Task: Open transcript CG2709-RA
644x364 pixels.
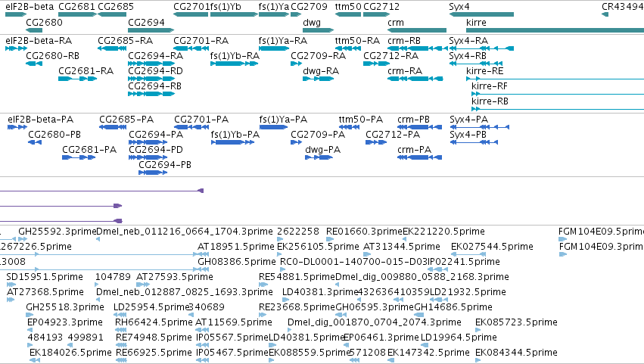Action: 319,56
